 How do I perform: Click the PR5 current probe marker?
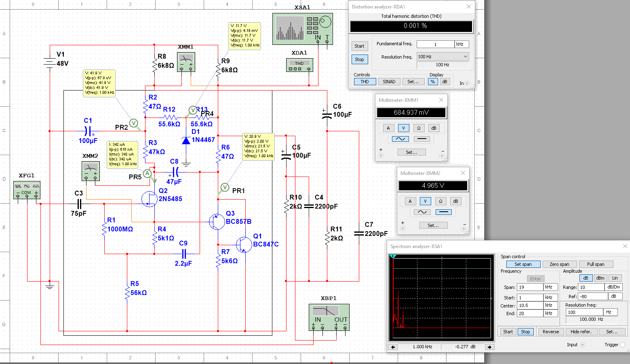[x=148, y=174]
